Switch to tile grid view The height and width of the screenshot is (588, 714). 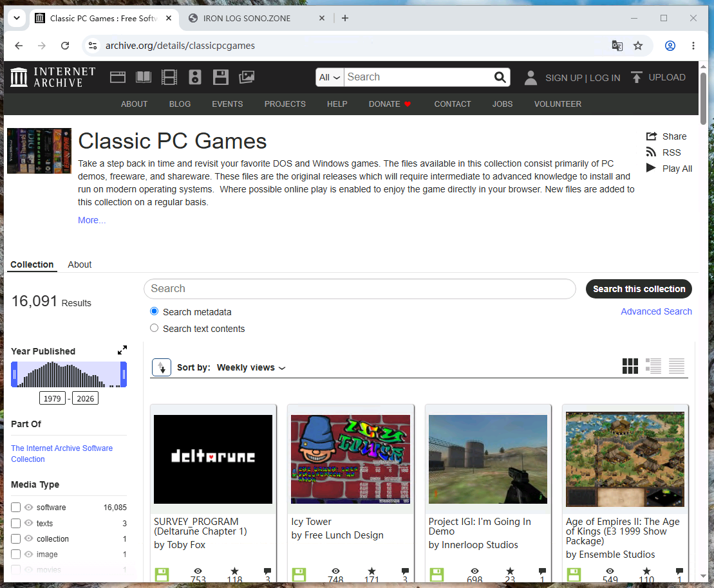click(x=630, y=366)
